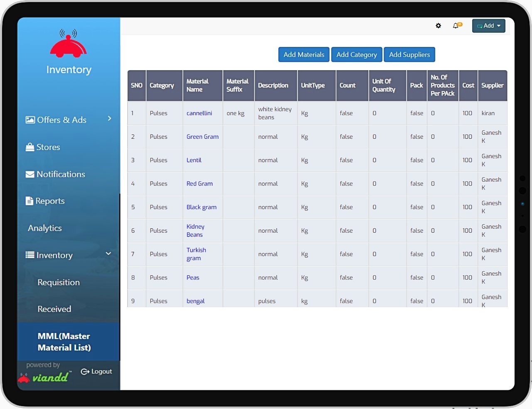Click the Add Category button
The width and height of the screenshot is (532, 409).
tap(357, 54)
